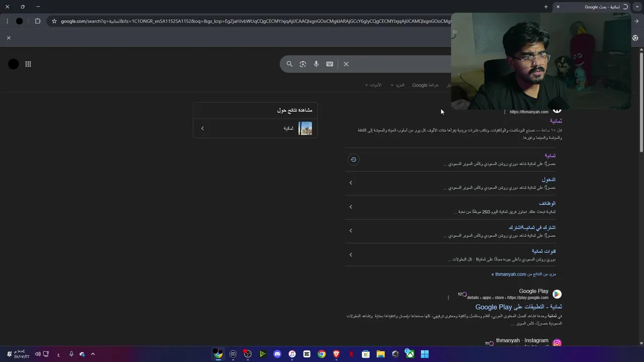
Task: Start voice search with microphone icon
Action: tap(316, 64)
